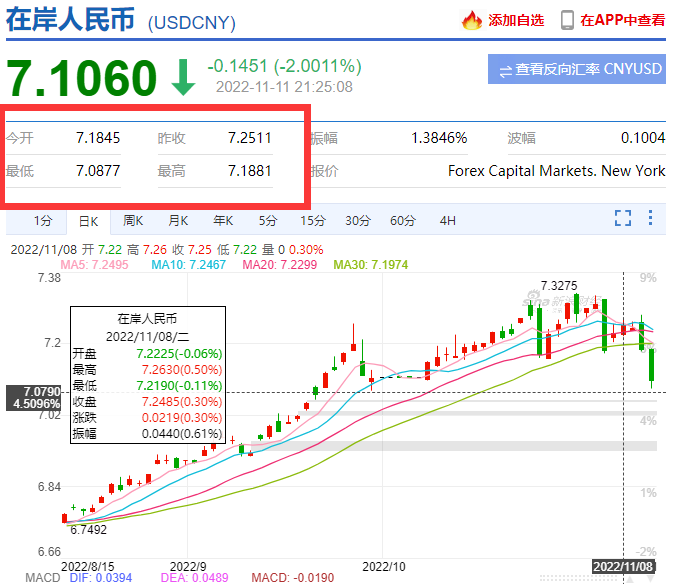Click the flame icon beside 添加自选
This screenshot has width=674, height=584.
click(472, 20)
